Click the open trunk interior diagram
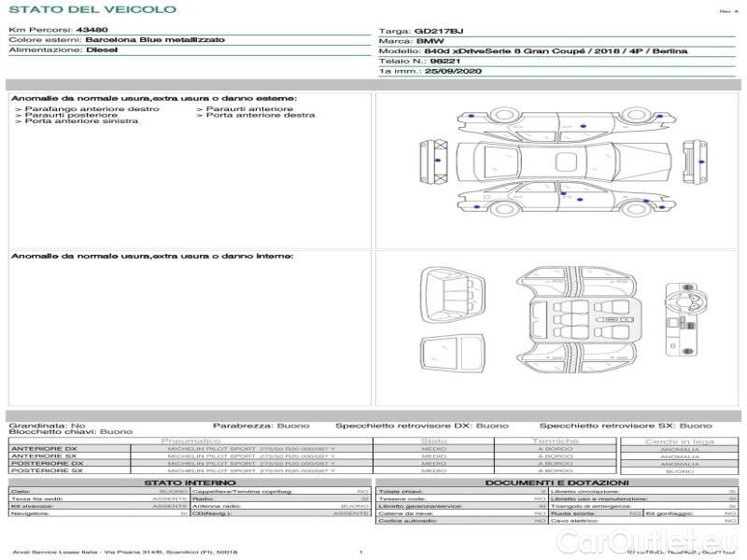The image size is (747, 560). (x=453, y=296)
